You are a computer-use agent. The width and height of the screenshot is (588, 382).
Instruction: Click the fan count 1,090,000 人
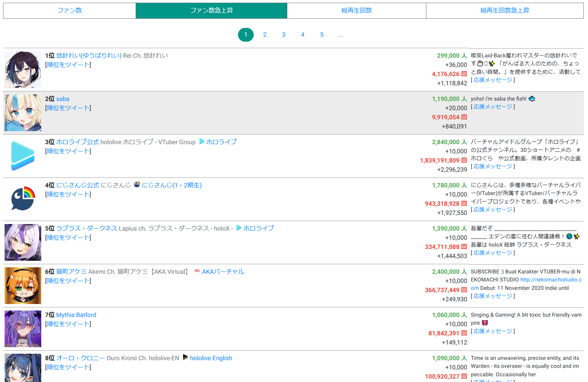coord(449,358)
